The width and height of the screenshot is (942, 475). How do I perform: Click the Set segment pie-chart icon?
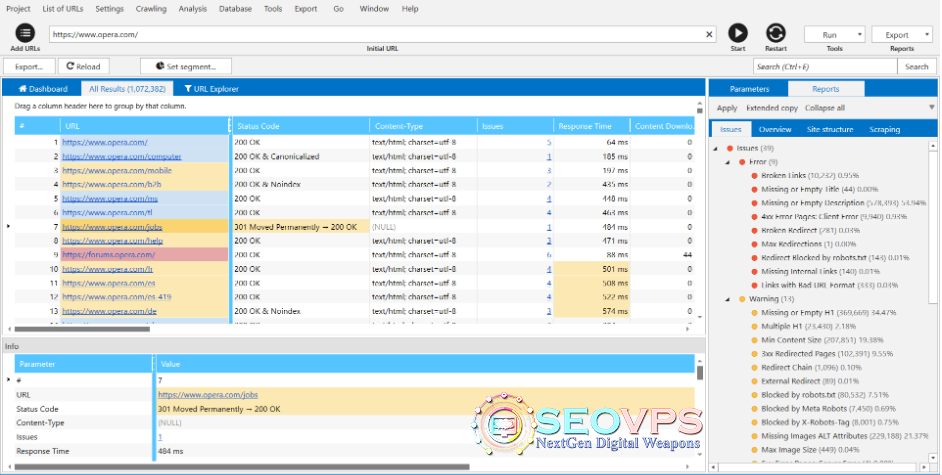click(x=160, y=66)
